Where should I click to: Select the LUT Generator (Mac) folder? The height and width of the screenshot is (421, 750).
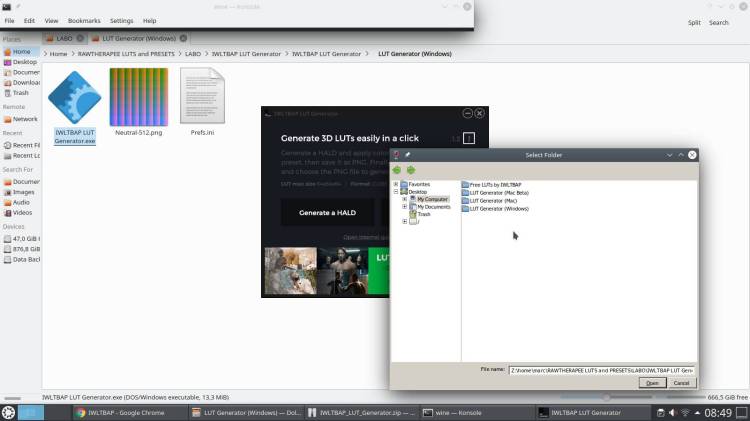(489, 201)
